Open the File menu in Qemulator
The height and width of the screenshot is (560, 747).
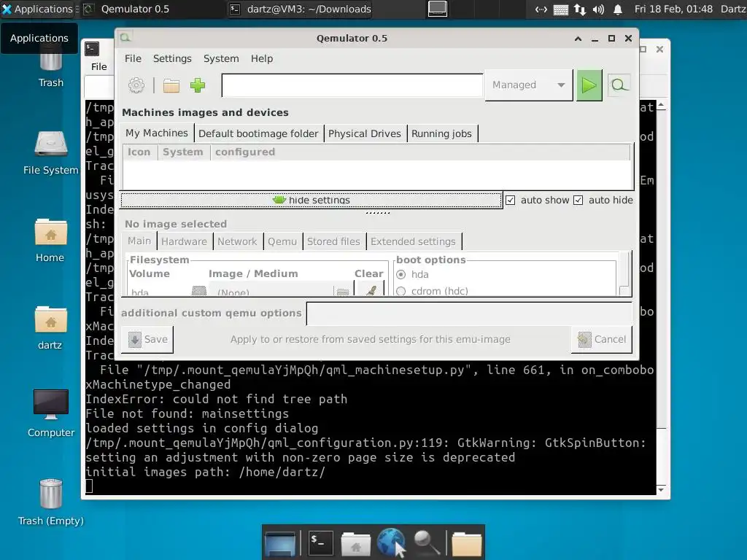(x=133, y=58)
